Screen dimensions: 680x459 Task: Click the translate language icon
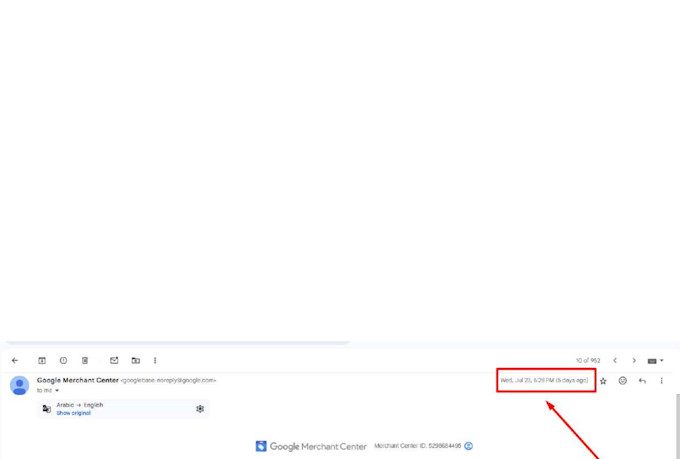47,409
